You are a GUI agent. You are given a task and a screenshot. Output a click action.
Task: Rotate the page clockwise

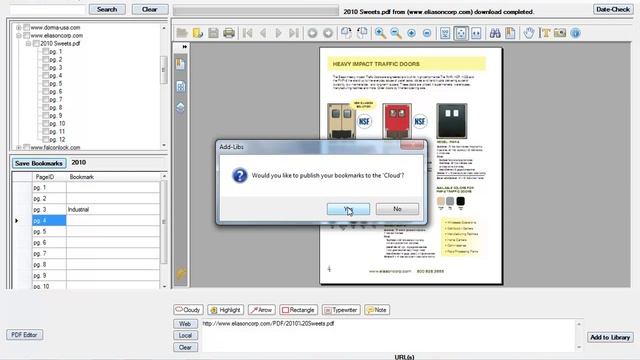point(346,33)
